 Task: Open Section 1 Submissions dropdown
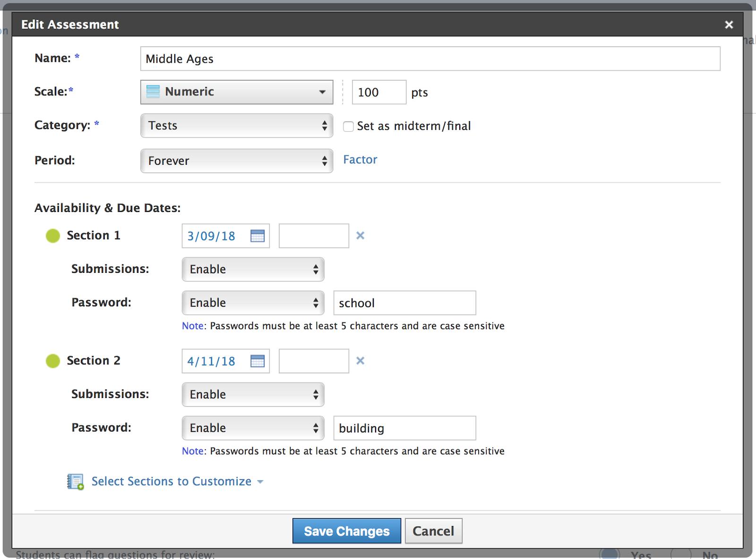pos(253,269)
